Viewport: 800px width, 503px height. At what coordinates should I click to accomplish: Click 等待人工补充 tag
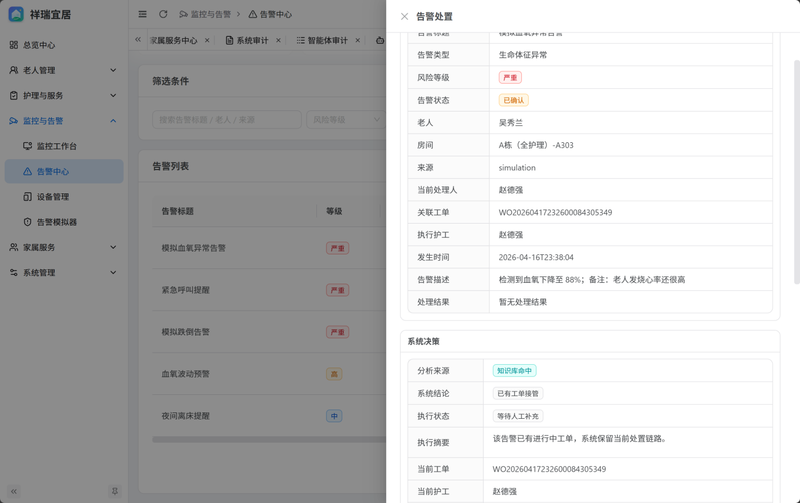point(518,416)
